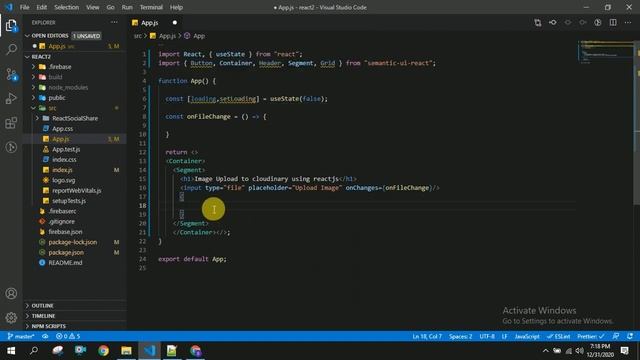640x360 pixels.
Task: Open the Explorer panel more actions ellipsis
Action: pos(114,22)
